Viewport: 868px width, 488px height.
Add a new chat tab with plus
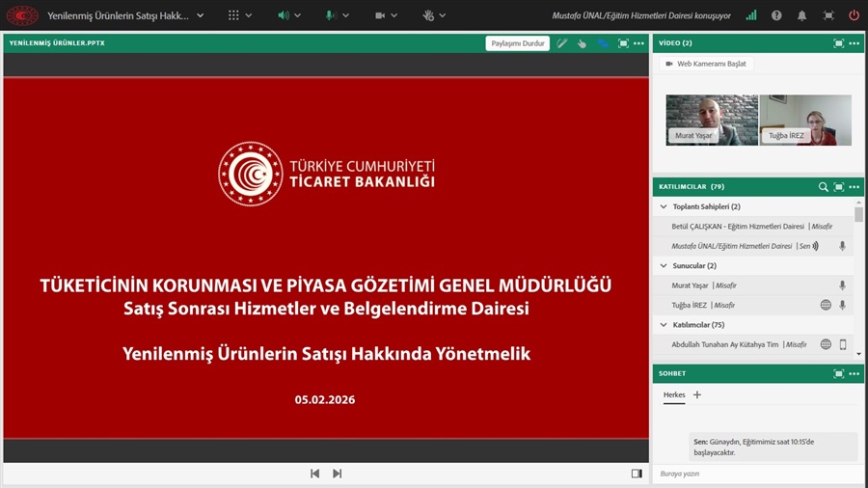(x=697, y=394)
